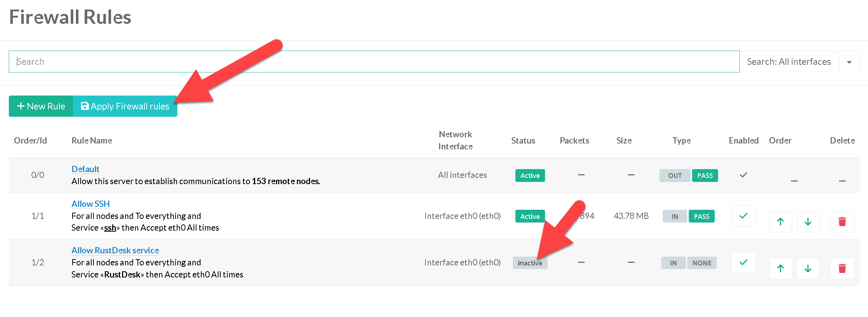The height and width of the screenshot is (317, 868).
Task: Move Allow RustDesk service rule up
Action: 780,268
